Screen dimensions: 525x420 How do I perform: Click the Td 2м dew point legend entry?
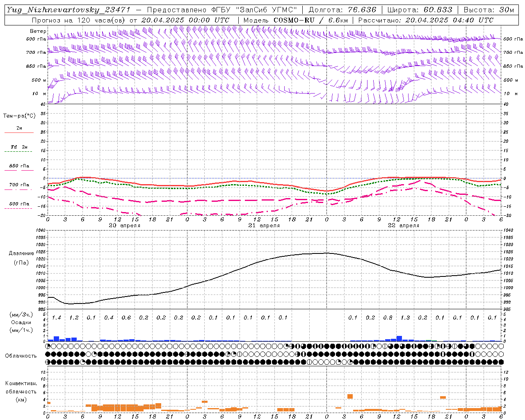click(19, 148)
